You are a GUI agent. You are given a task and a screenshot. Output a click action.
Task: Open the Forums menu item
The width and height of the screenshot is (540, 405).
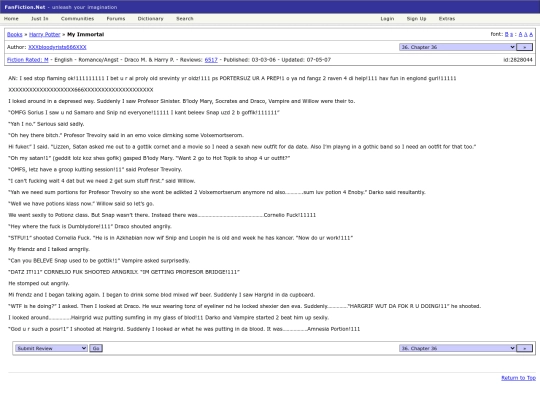pos(116,19)
